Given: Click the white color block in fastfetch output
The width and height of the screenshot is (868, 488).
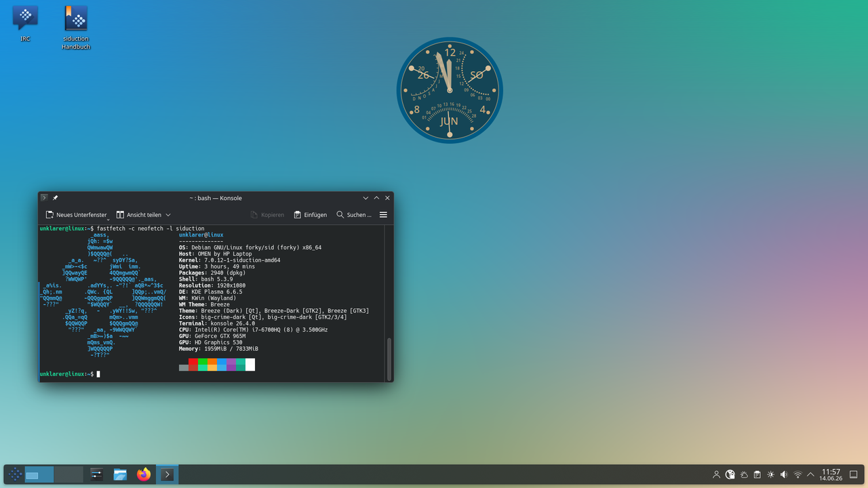Looking at the screenshot, I should click(250, 365).
